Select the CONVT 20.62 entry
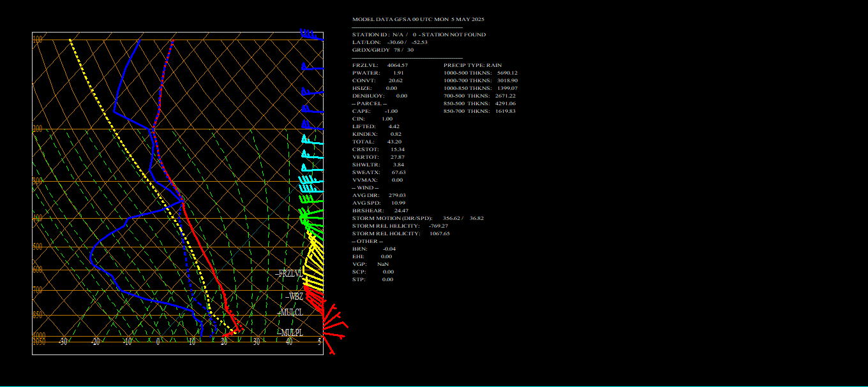This screenshot has width=868, height=387. tap(377, 80)
